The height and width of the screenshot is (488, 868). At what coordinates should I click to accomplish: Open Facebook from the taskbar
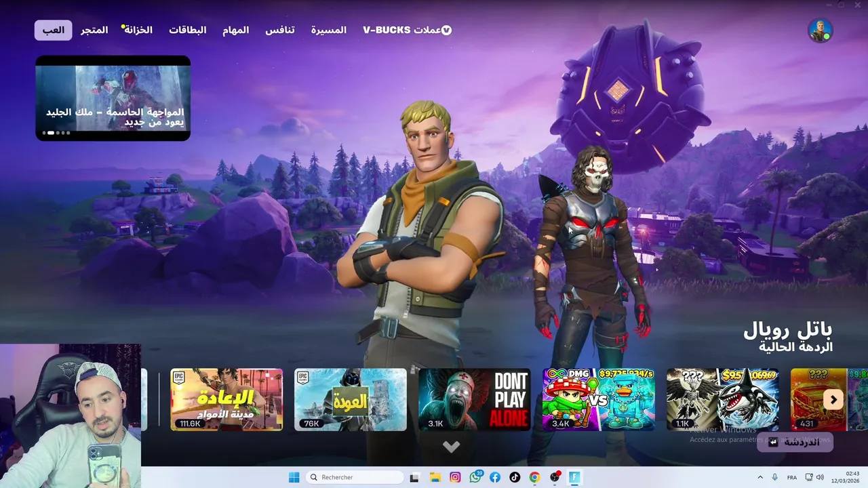[x=495, y=477]
